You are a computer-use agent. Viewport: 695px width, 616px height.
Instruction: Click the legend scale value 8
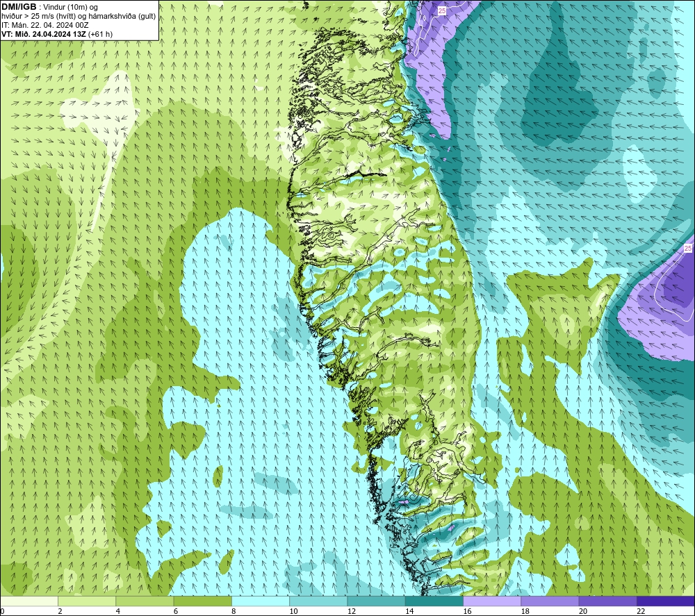[234, 611]
